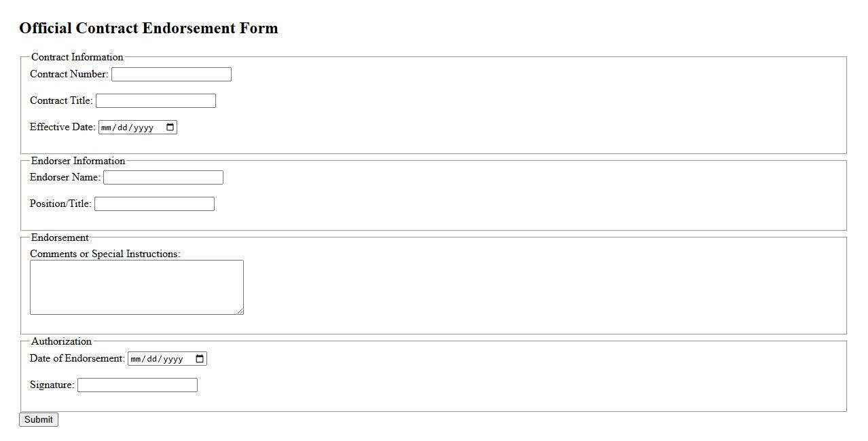Screen dimensions: 868x441
Task: Focus the Contract Title input box
Action: 156,101
